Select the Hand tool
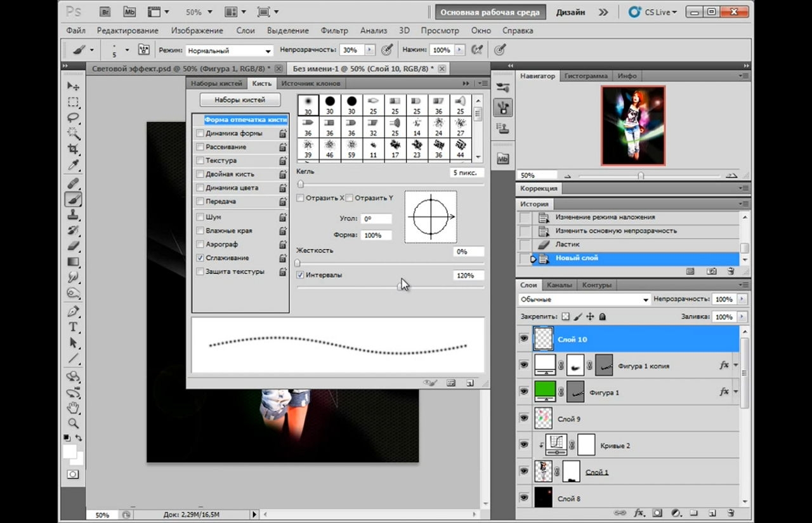The width and height of the screenshot is (812, 523). coord(74,408)
